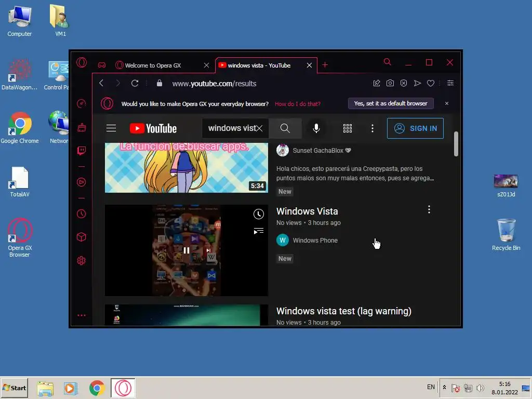Open Extensions cube in sidebar
Screen dimensions: 532x399
coord(82,237)
